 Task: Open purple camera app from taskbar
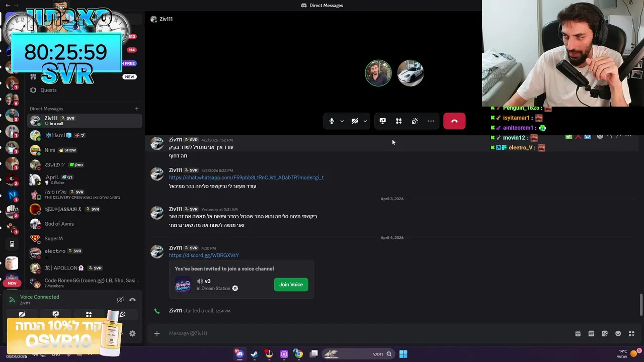pos(284,354)
